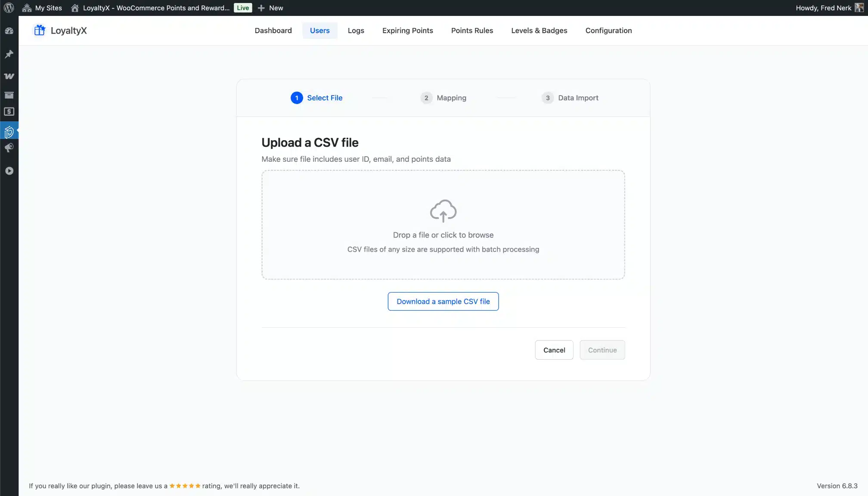Image resolution: width=868 pixels, height=496 pixels.
Task: Open the WooCommerce sidebar icon
Action: click(9, 76)
